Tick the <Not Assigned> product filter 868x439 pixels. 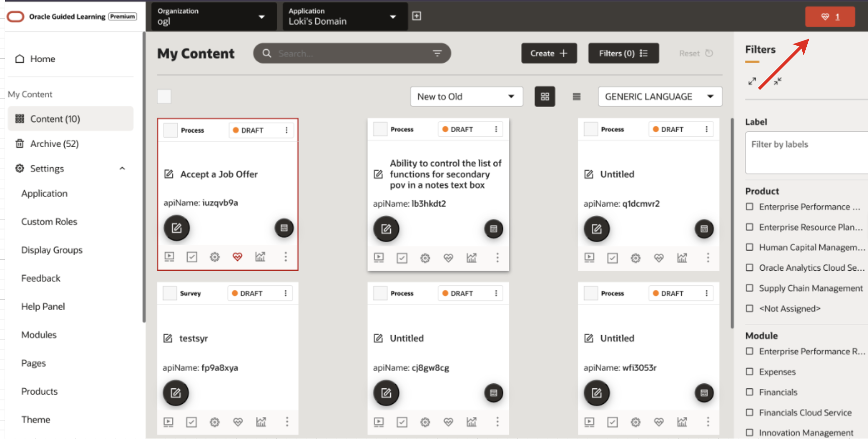[749, 308]
